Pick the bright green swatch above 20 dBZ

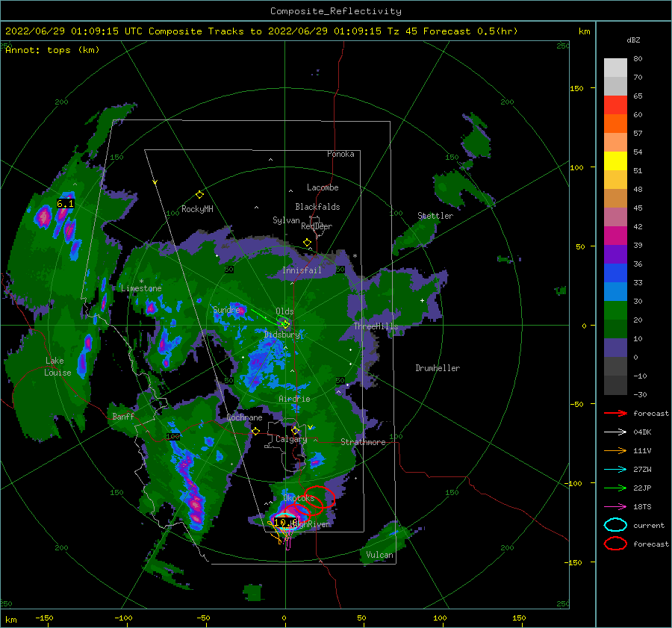[x=615, y=311]
